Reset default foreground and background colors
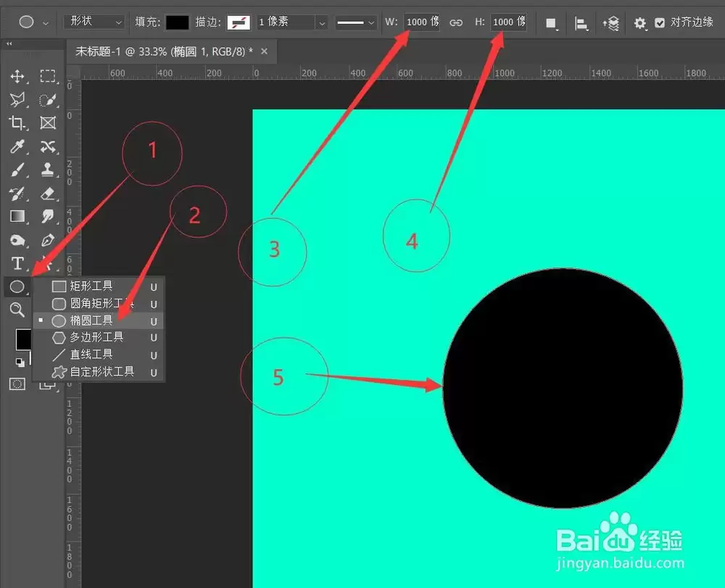Image resolution: width=725 pixels, height=588 pixels. (x=20, y=363)
